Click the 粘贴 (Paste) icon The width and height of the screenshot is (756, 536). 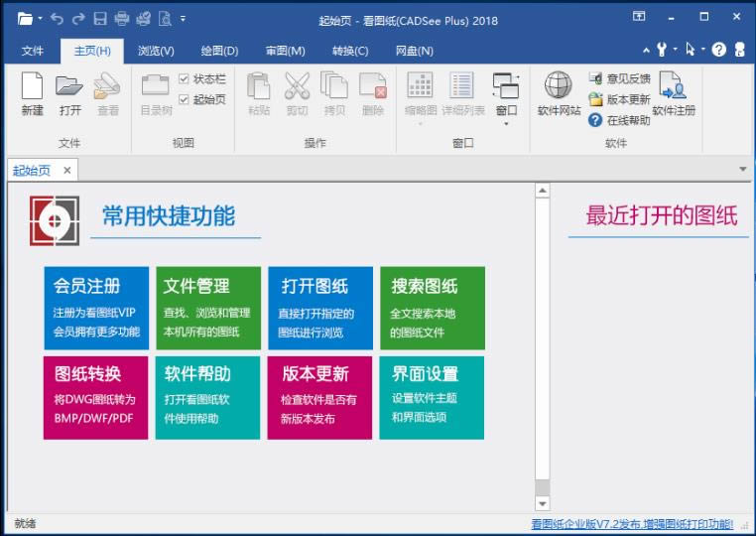[x=258, y=86]
